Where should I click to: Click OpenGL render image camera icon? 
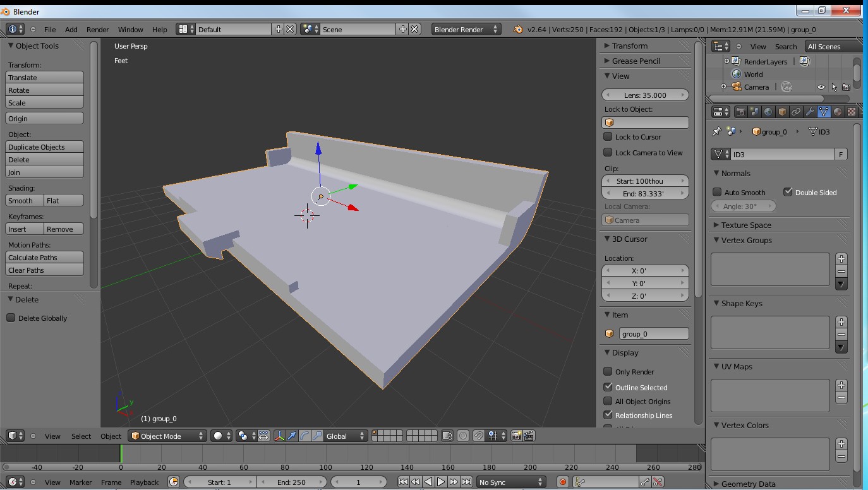click(517, 436)
